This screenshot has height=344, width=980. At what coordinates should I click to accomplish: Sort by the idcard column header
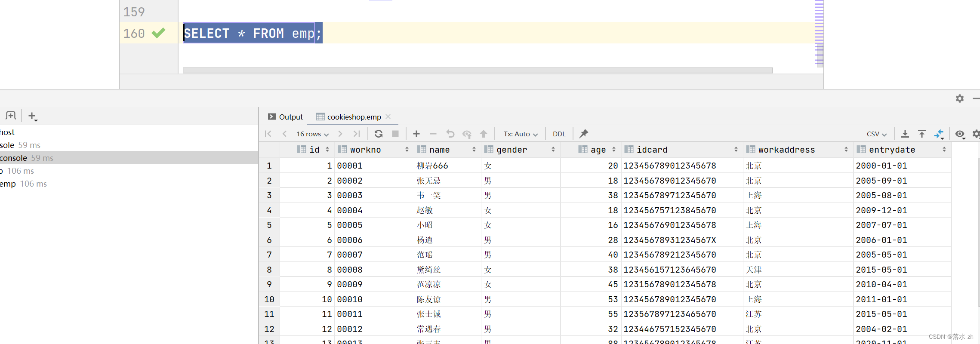coord(682,150)
